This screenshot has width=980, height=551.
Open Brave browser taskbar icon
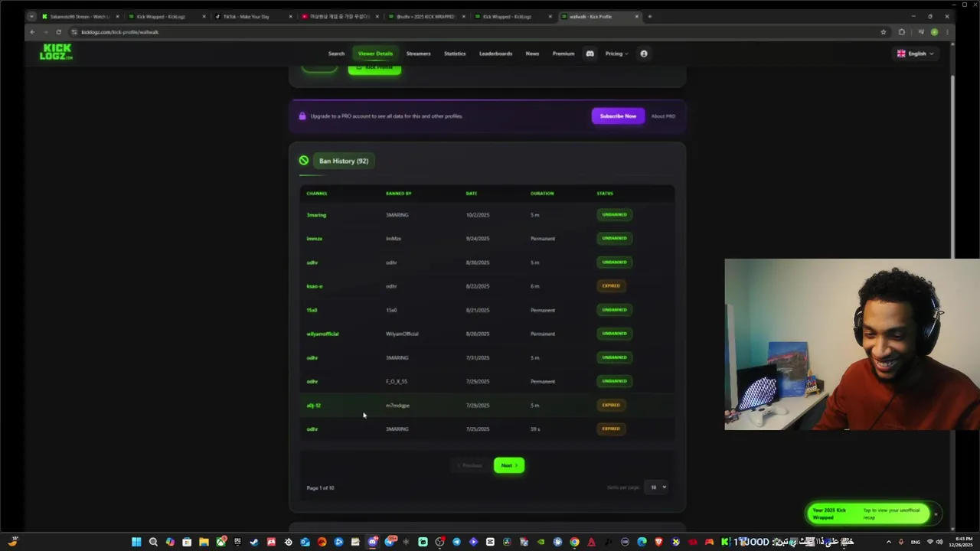click(x=658, y=542)
